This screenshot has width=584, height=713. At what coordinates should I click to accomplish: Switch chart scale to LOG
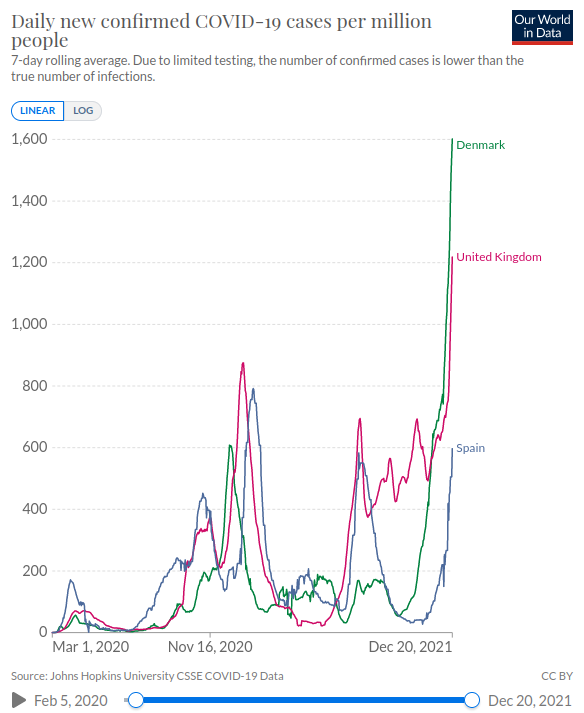tap(83, 111)
